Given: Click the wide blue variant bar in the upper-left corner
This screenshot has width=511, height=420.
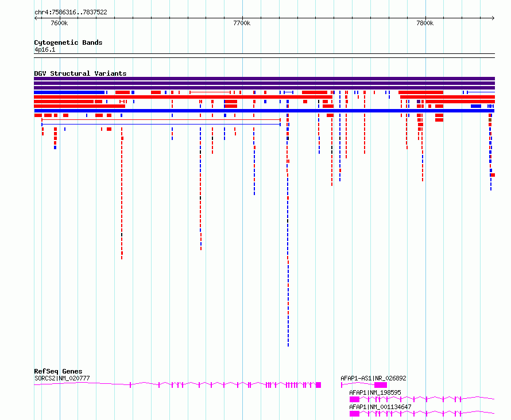Looking at the screenshot, I should 69,92.
